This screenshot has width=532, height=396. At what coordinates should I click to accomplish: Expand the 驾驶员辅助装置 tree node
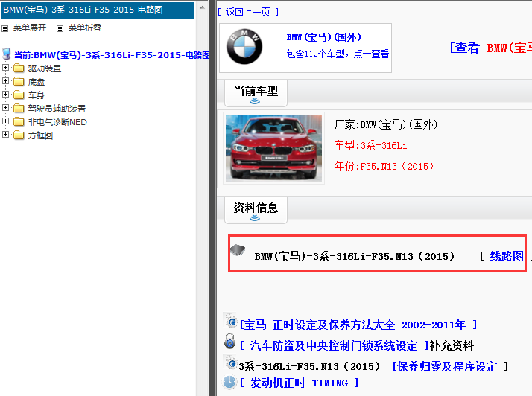pyautogui.click(x=5, y=107)
